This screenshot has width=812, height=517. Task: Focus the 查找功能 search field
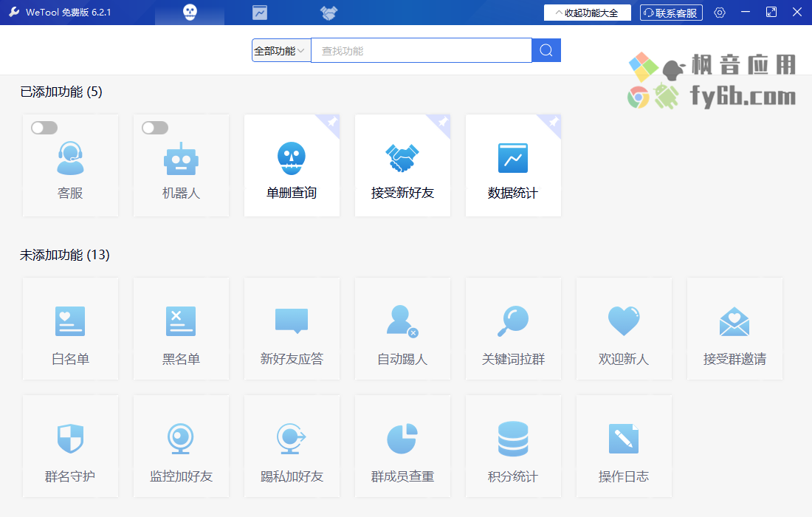pos(422,50)
